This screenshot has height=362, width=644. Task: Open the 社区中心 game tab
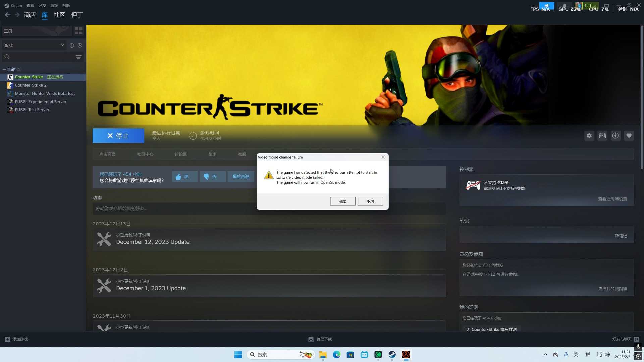(145, 154)
